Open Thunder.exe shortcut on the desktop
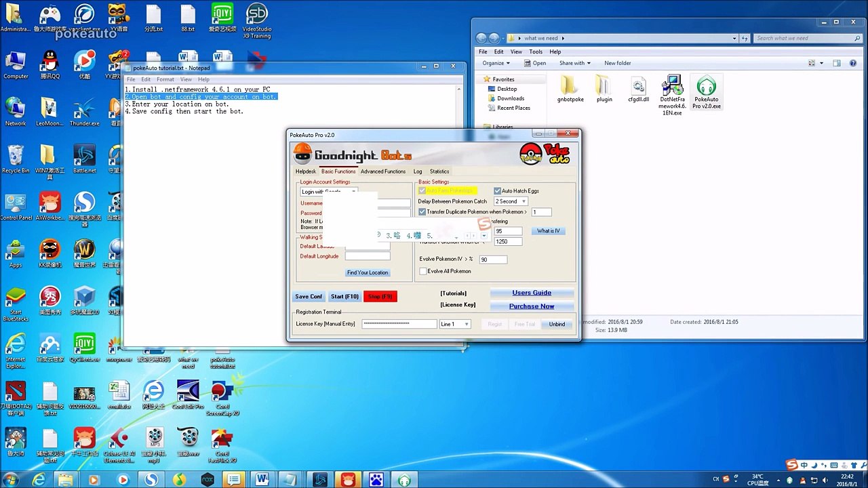The height and width of the screenshot is (488, 868). (x=85, y=112)
